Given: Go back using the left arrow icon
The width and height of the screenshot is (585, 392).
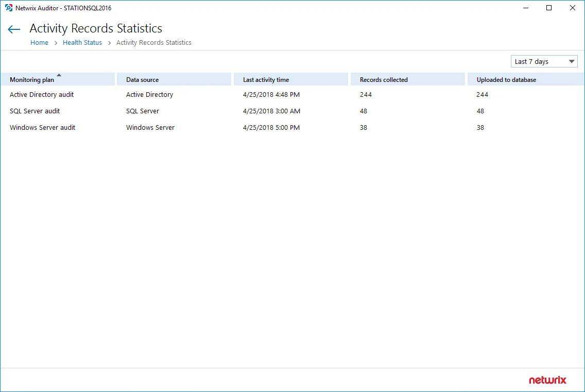Looking at the screenshot, I should point(14,29).
